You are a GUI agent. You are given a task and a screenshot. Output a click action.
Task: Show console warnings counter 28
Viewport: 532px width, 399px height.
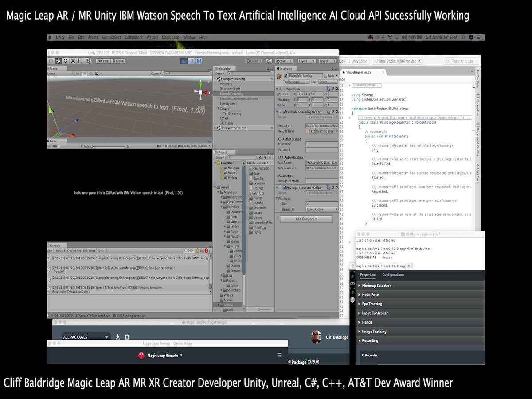199,250
